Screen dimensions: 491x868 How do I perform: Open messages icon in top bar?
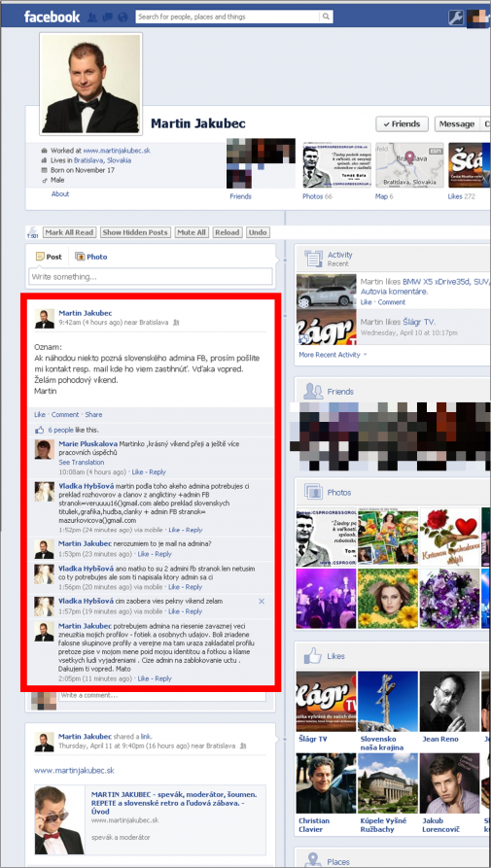point(107,17)
